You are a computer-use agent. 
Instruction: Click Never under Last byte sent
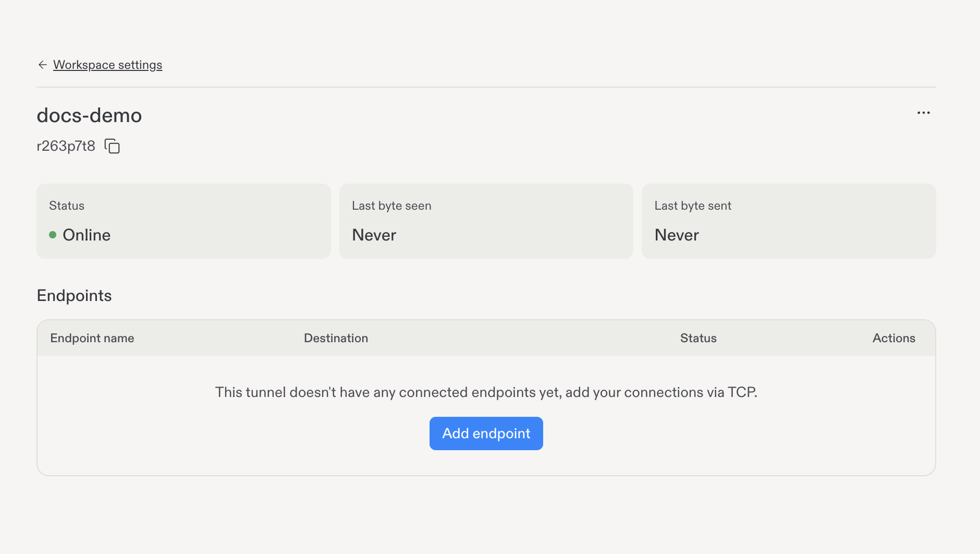(677, 235)
